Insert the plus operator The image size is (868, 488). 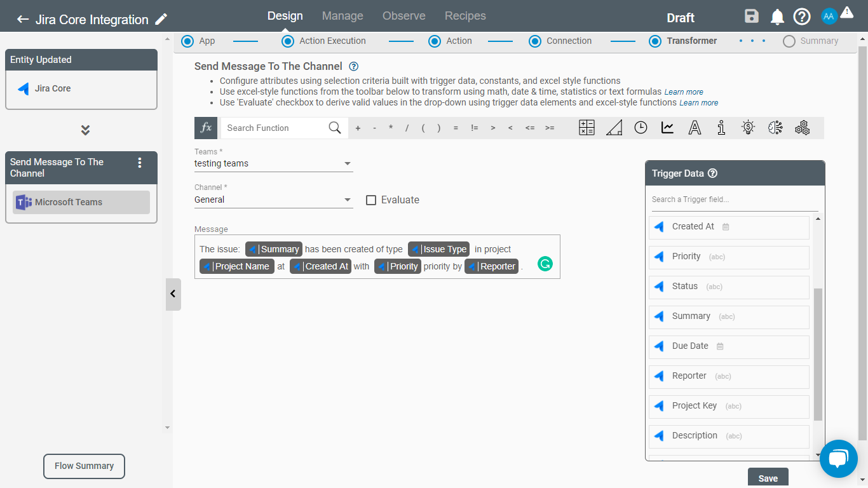click(x=358, y=128)
